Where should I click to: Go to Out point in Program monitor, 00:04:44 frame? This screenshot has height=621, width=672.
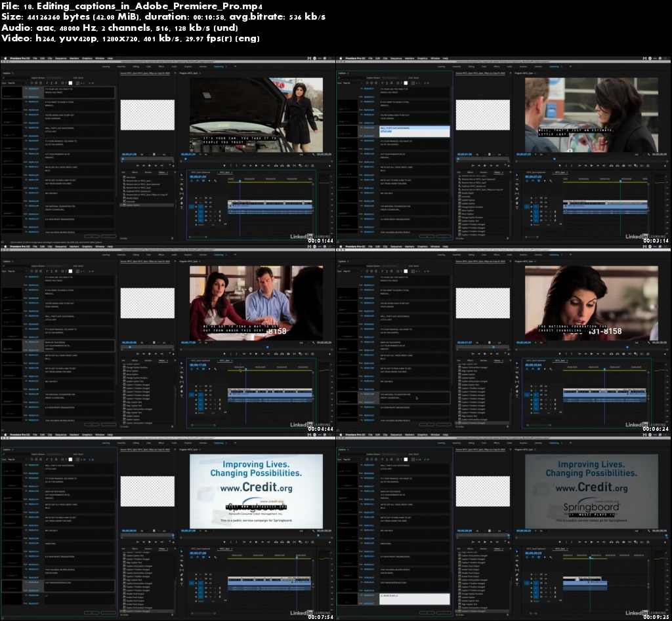pyautogui.click(x=268, y=354)
